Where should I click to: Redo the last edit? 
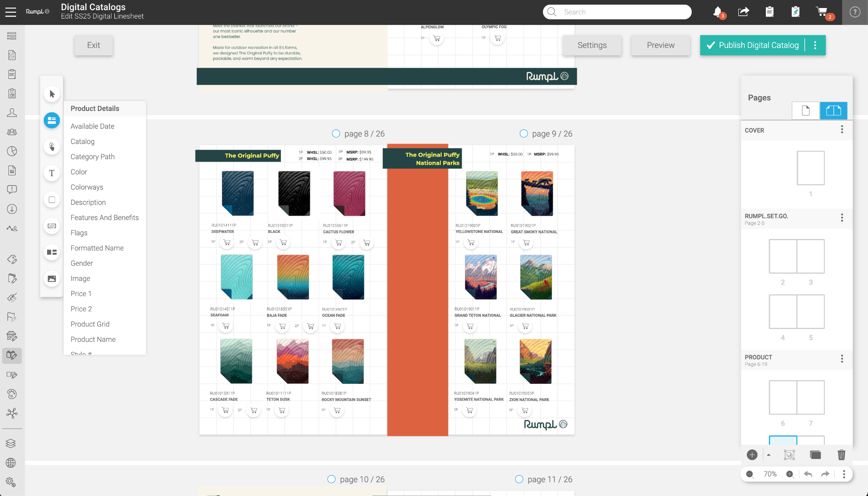(x=825, y=474)
